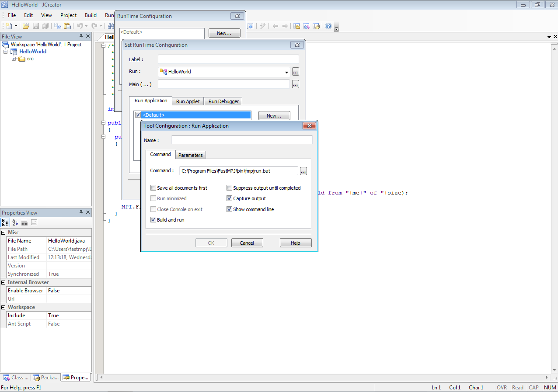
Task: Click the Open file folder icon
Action: 26,26
